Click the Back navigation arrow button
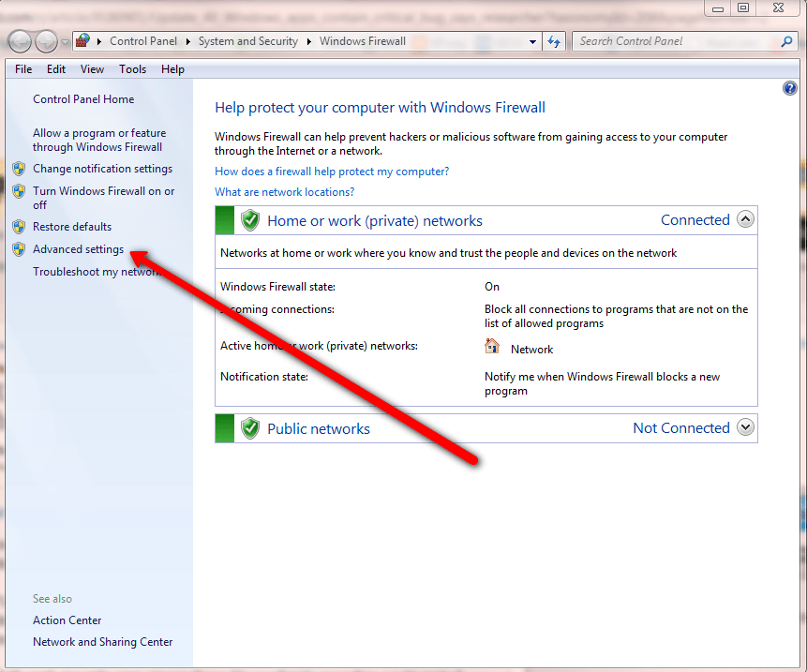 click(20, 41)
